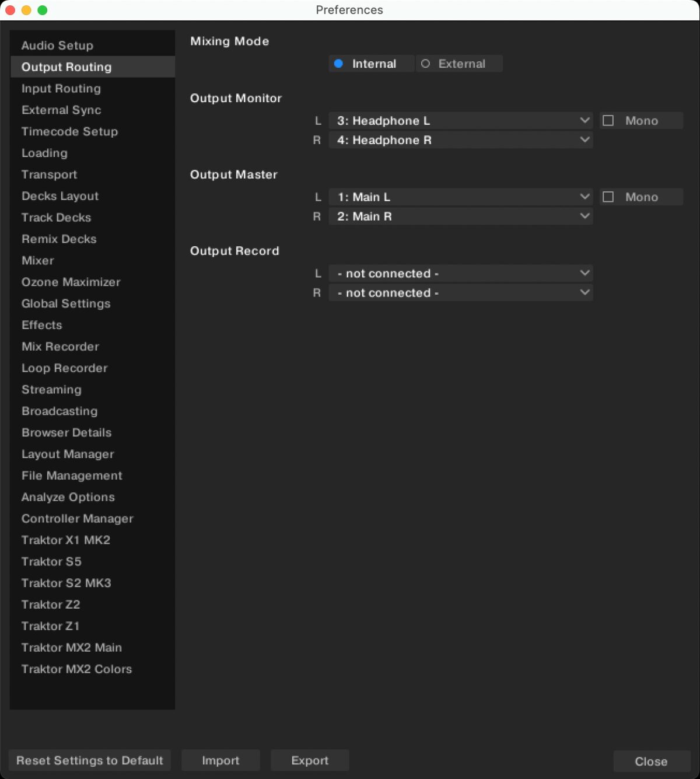
Task: Open the Mixer preferences
Action: coord(37,261)
